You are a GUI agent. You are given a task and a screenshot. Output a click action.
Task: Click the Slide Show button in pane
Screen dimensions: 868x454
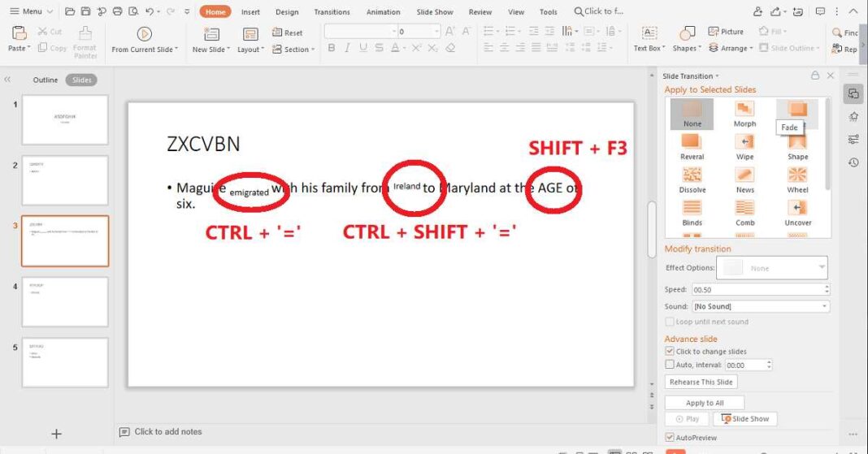[745, 418]
